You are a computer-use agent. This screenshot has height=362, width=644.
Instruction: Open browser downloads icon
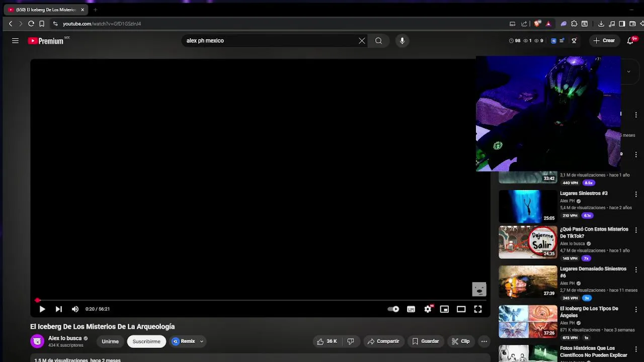coord(601,24)
